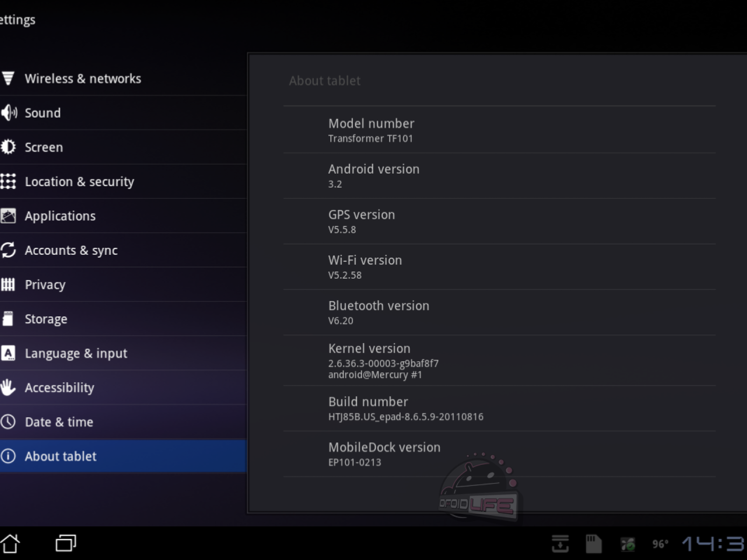Viewport: 747px width, 560px height.
Task: Open Storage settings
Action: (x=123, y=319)
